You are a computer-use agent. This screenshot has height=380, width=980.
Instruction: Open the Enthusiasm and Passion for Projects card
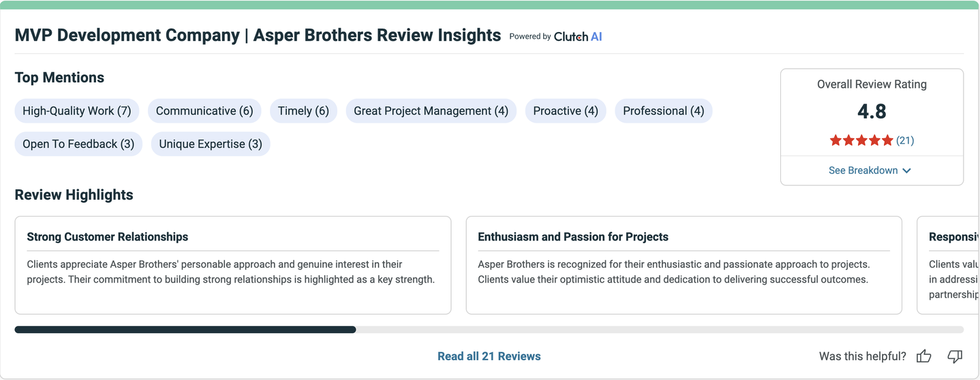tap(684, 265)
